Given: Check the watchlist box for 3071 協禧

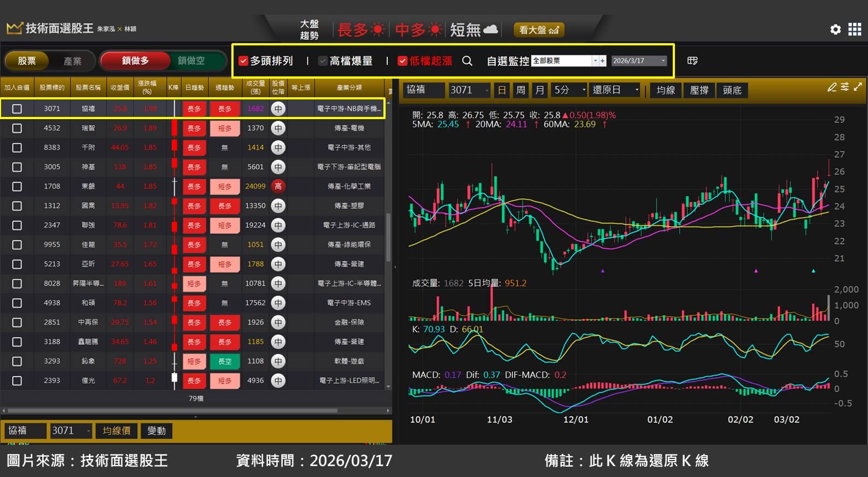Looking at the screenshot, I should (x=17, y=109).
